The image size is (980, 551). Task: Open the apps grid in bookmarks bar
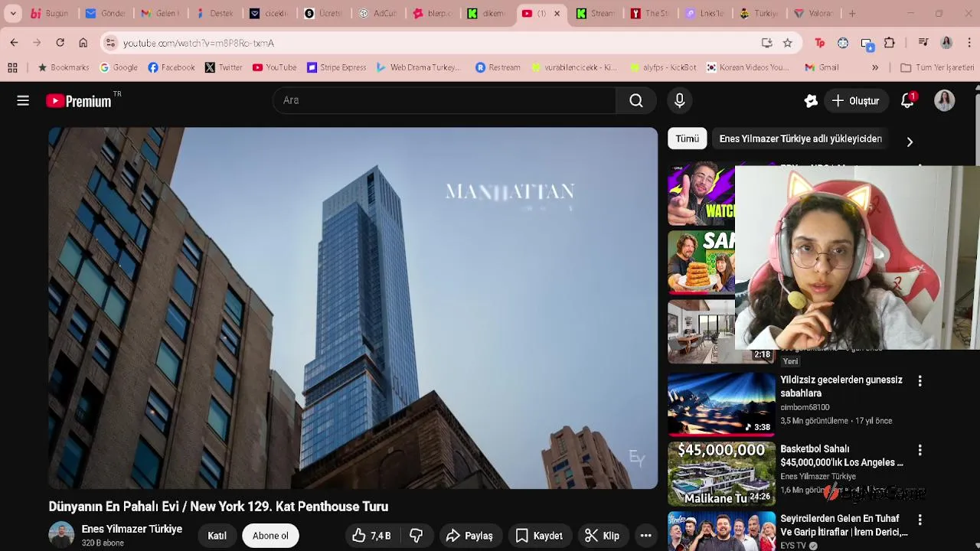click(12, 67)
